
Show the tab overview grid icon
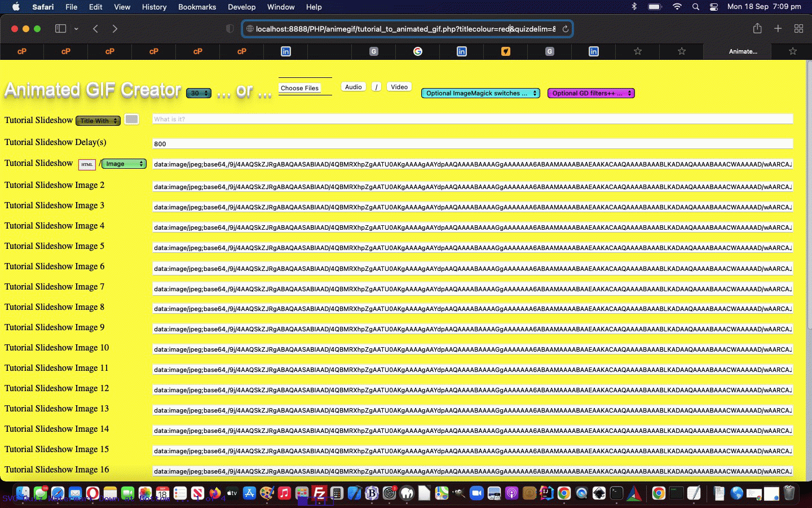798,29
